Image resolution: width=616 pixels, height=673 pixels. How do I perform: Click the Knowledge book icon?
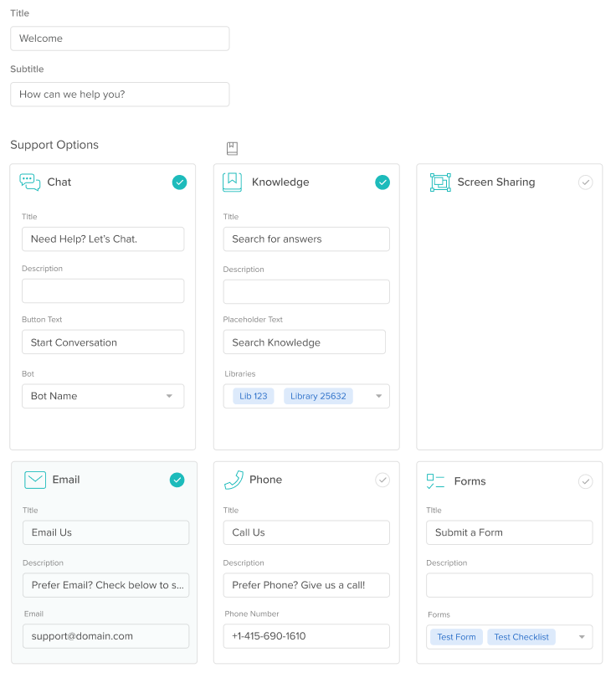click(x=232, y=182)
